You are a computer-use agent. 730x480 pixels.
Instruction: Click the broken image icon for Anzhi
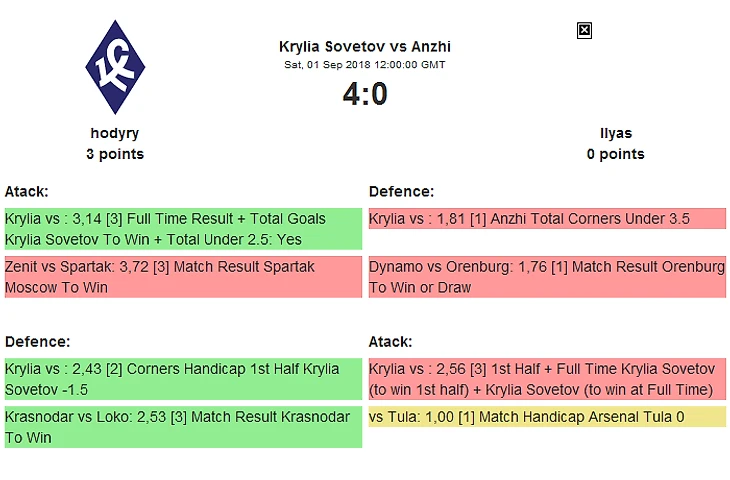(x=585, y=31)
